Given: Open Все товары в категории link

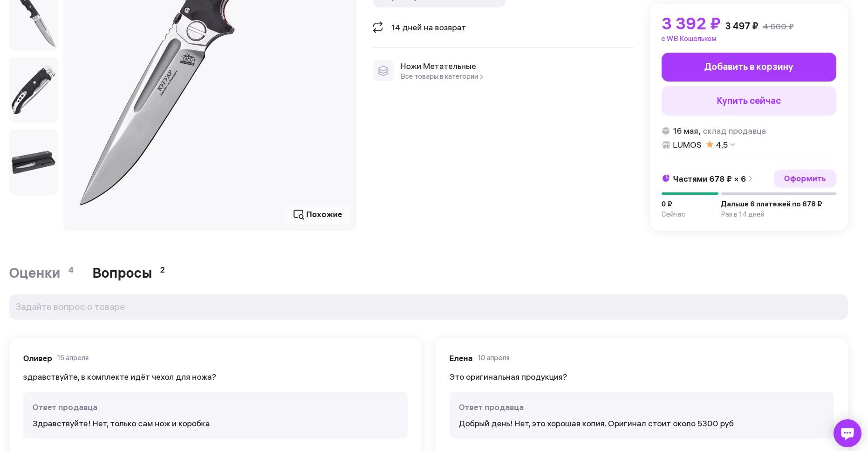Looking at the screenshot, I should pos(442,76).
